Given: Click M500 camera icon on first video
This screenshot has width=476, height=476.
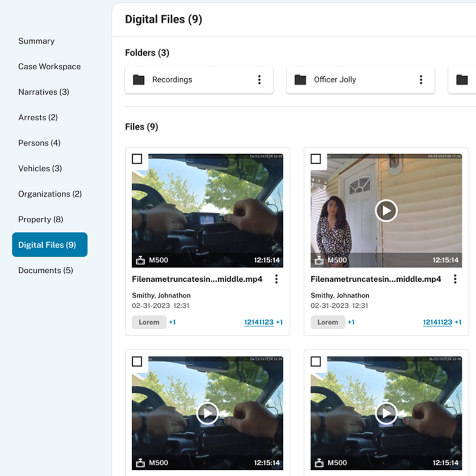Looking at the screenshot, I should tap(140, 260).
